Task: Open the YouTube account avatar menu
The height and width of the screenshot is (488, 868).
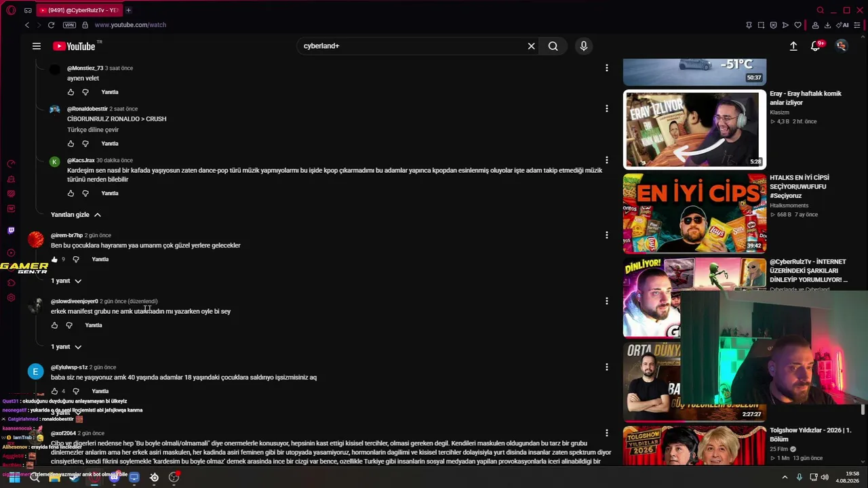Action: point(842,46)
